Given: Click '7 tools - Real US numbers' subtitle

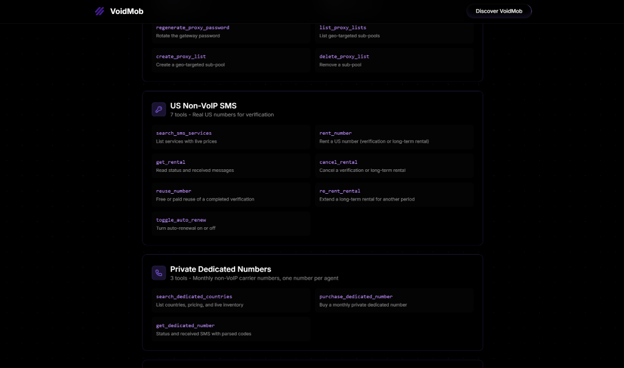Looking at the screenshot, I should tap(222, 115).
